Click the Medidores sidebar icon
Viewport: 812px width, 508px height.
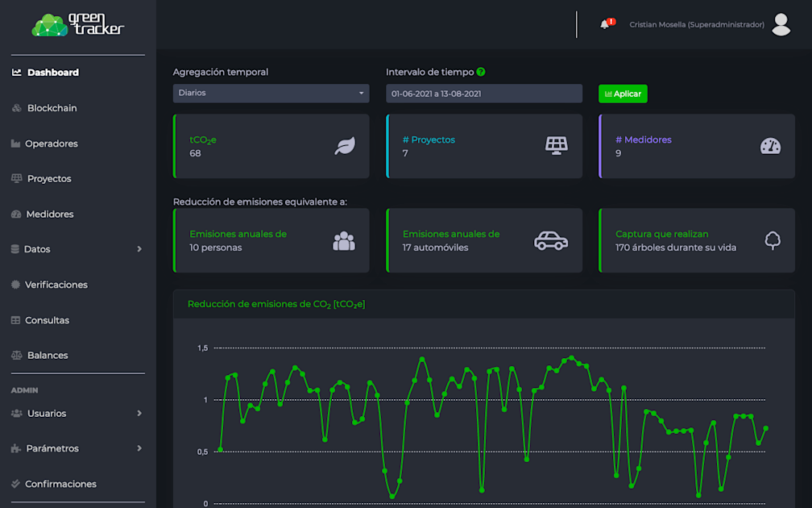[x=16, y=214]
